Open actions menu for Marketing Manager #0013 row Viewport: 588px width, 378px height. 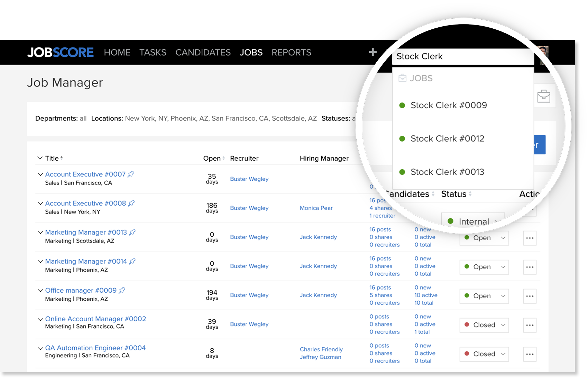pyautogui.click(x=530, y=238)
